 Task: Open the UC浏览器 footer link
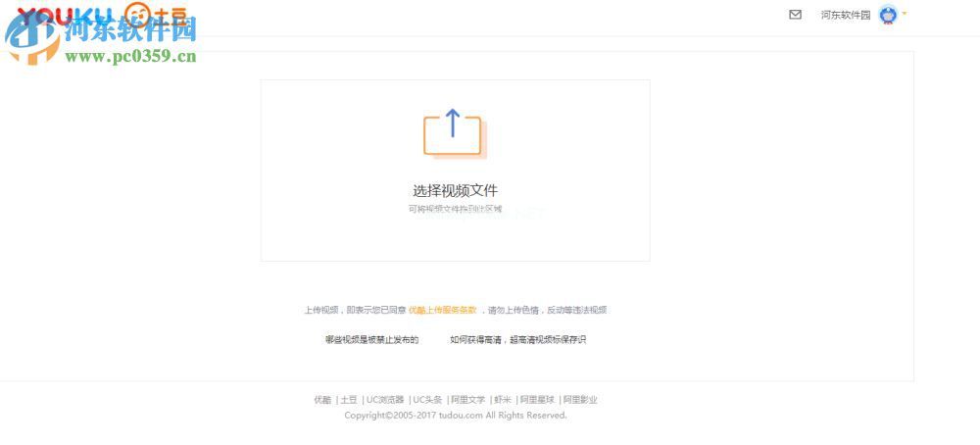point(385,400)
